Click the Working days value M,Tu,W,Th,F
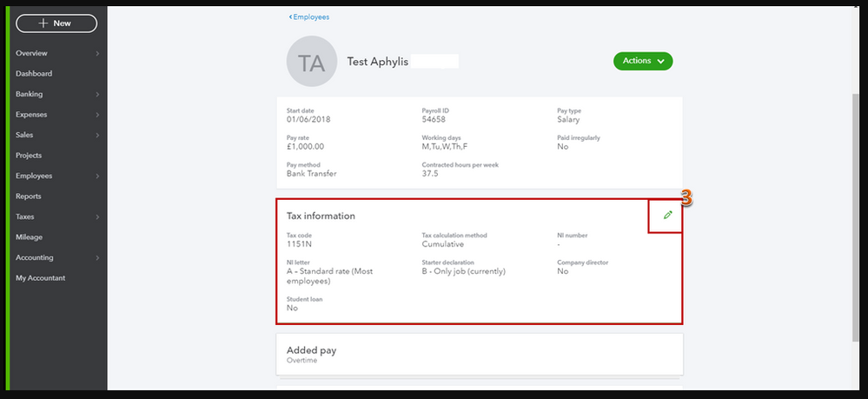 click(x=445, y=147)
